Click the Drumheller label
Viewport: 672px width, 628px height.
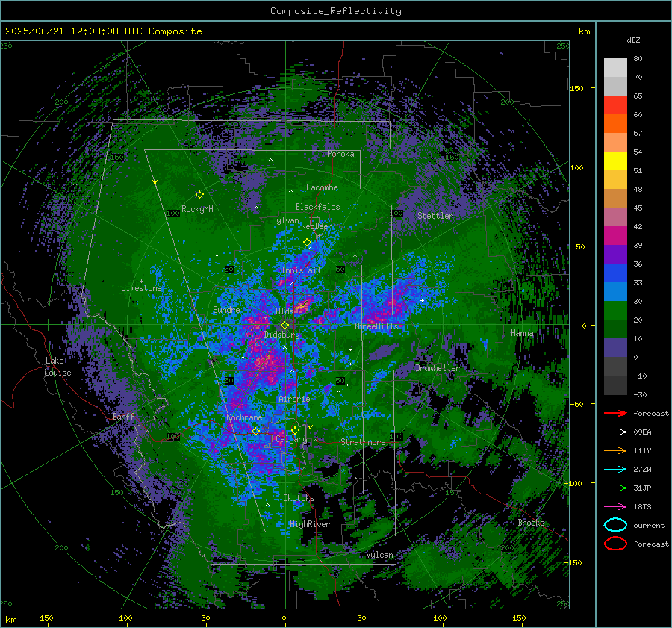(437, 368)
